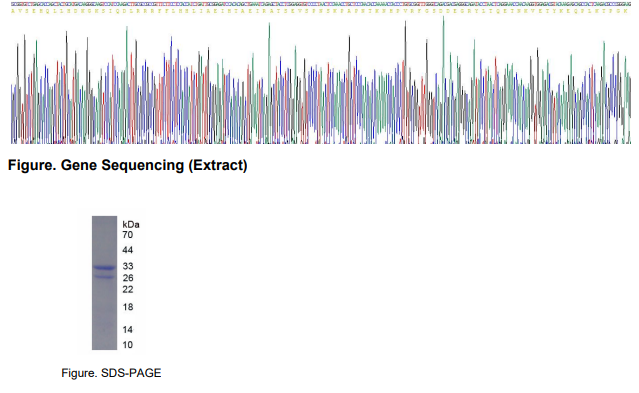Screen dimensions: 639x393
Task: Click the 10 kDa marker label
Action: 128,345
